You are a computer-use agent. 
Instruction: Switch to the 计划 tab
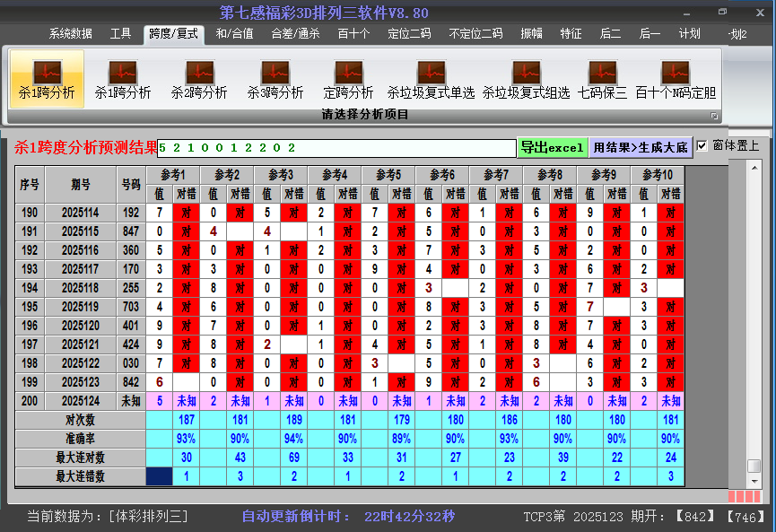[x=689, y=34]
